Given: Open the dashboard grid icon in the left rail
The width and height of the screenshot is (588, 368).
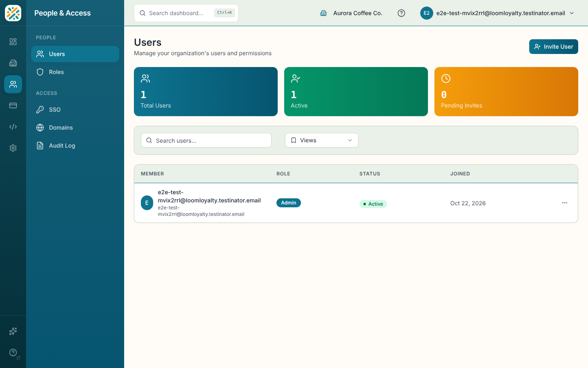Looking at the screenshot, I should 13,42.
